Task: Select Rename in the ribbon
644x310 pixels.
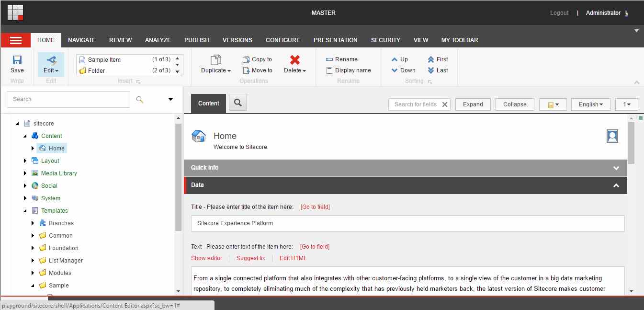Action: click(x=341, y=59)
